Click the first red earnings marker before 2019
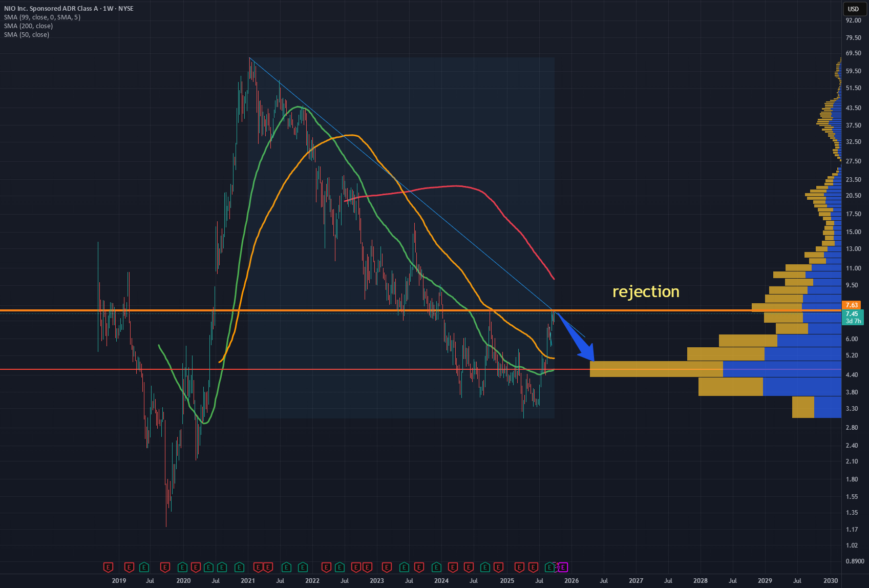Screen dimensions: 869x588 [108, 567]
